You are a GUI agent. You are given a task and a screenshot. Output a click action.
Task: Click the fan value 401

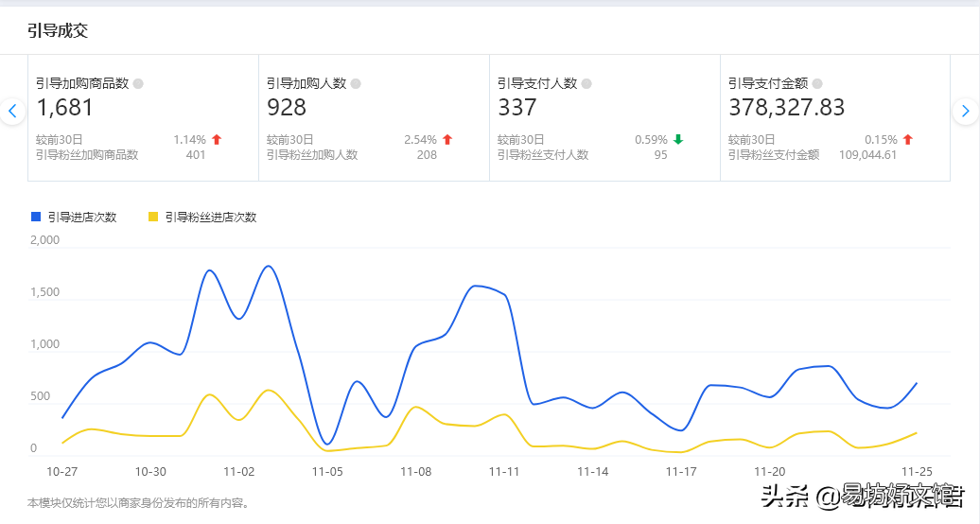[x=196, y=155]
